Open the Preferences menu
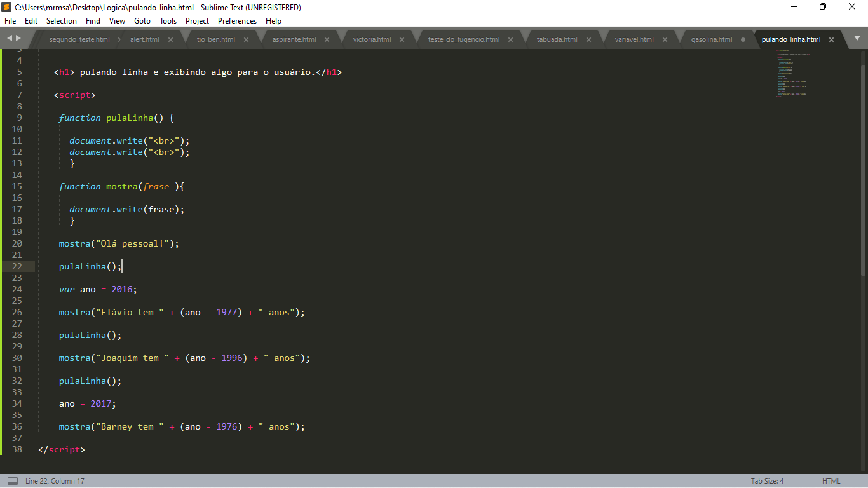Image resolution: width=868 pixels, height=488 pixels. 237,21
